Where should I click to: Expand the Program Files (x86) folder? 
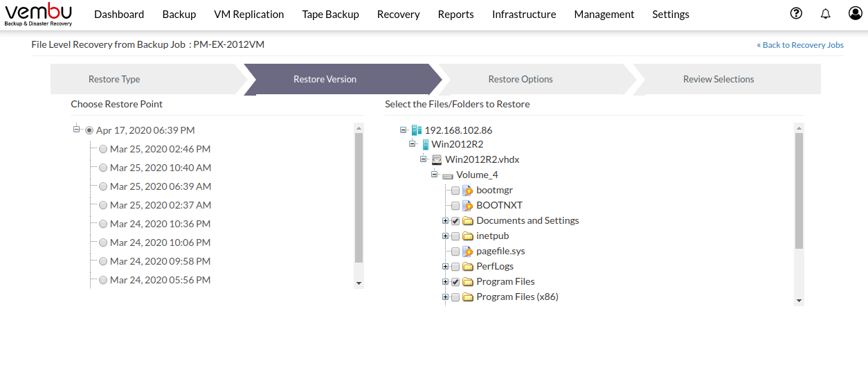point(445,297)
